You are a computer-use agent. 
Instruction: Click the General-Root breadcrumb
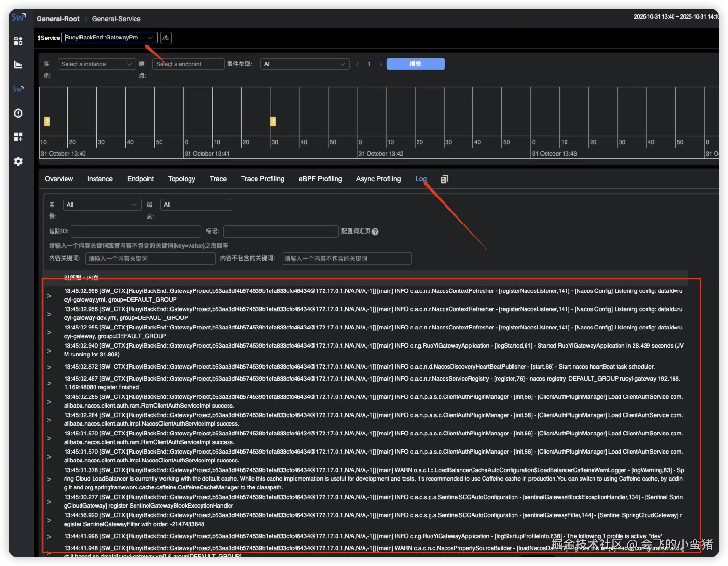(x=58, y=19)
